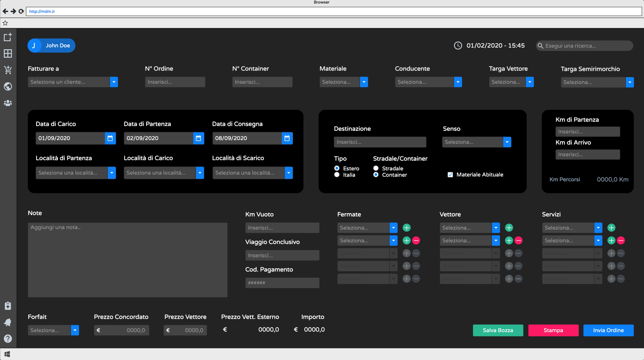Toggle the Materiale Abituale checkbox

pyautogui.click(x=450, y=175)
